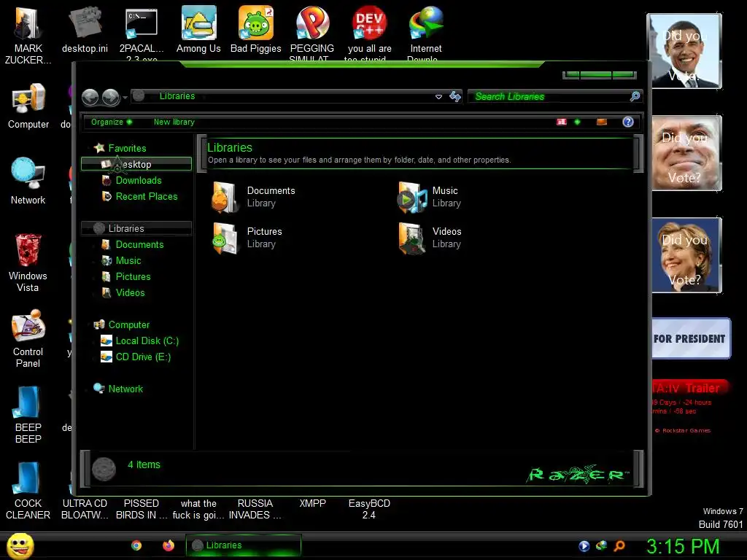Click the ULTRA CD BLOATW... desktop label
This screenshot has width=747, height=560.
point(85,509)
